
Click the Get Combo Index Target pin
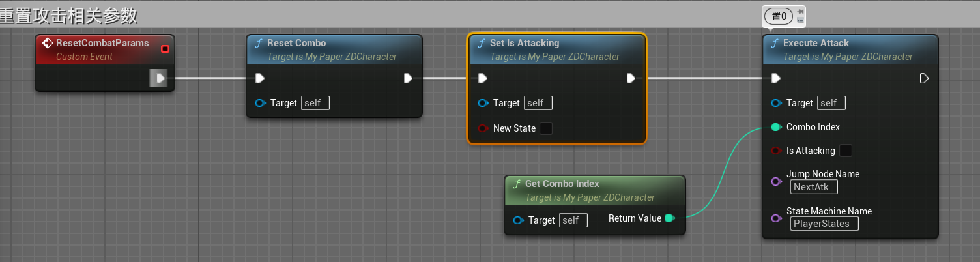tap(519, 220)
